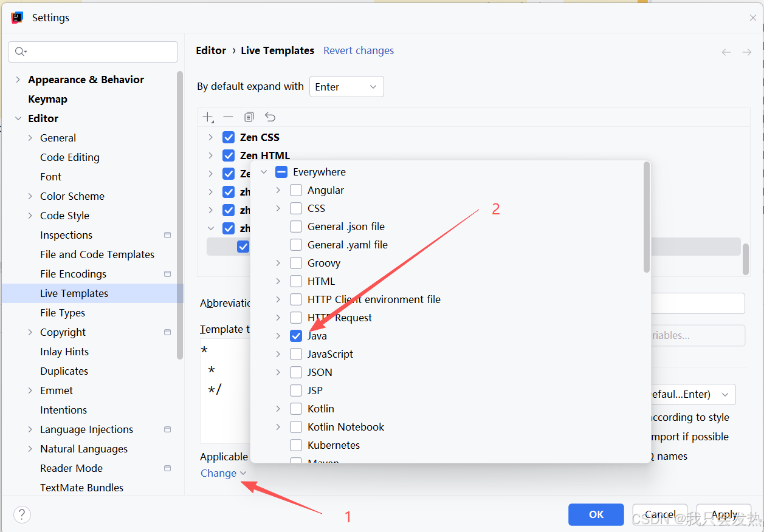Click the Cancel button
The image size is (764, 532).
(660, 514)
